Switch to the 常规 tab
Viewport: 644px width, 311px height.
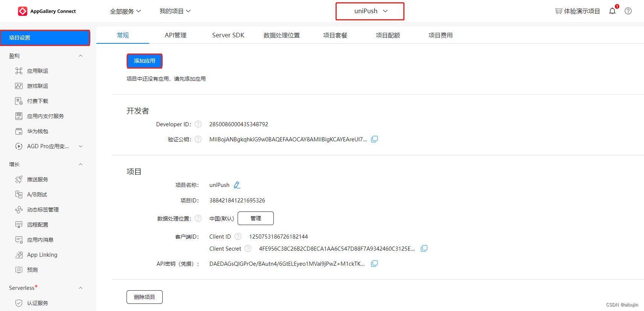(x=123, y=35)
